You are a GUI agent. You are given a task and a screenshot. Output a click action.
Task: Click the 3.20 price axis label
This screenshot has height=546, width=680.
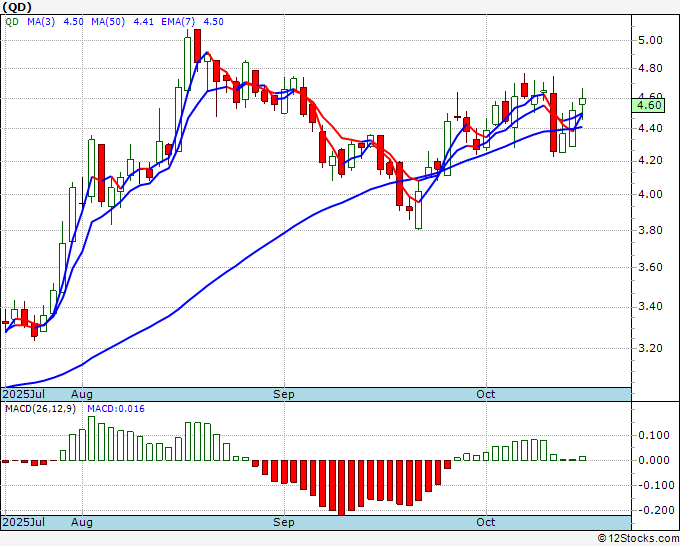coord(651,348)
